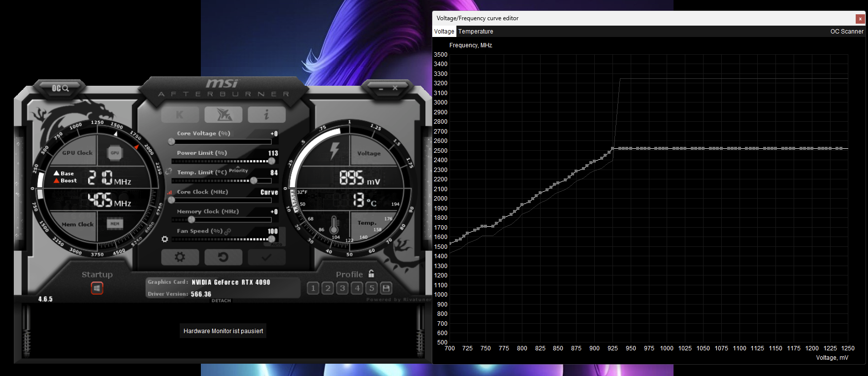Select profile slot 2

(328, 288)
